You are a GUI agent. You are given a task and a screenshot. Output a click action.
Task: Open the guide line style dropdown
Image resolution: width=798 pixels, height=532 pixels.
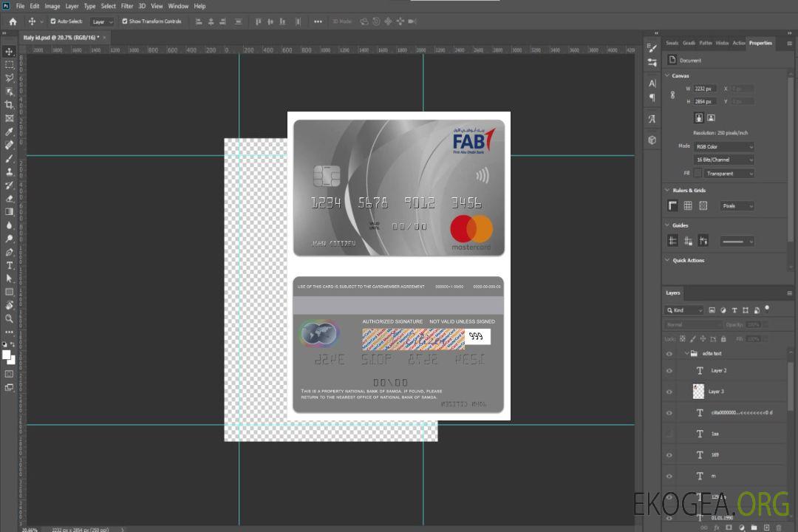[x=737, y=242]
